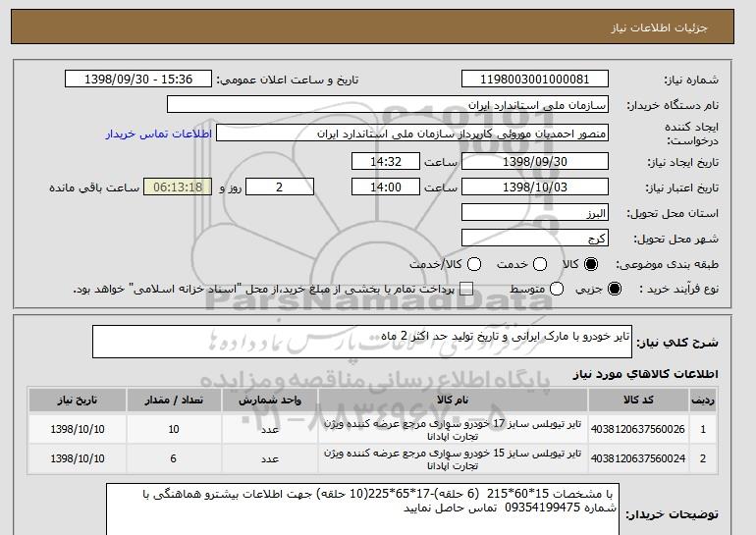Click the buyer organization name field
This screenshot has width=756, height=535.
point(388,105)
